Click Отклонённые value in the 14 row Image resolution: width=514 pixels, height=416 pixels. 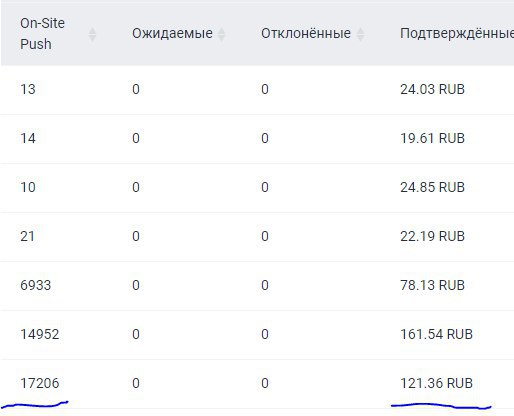(x=265, y=138)
